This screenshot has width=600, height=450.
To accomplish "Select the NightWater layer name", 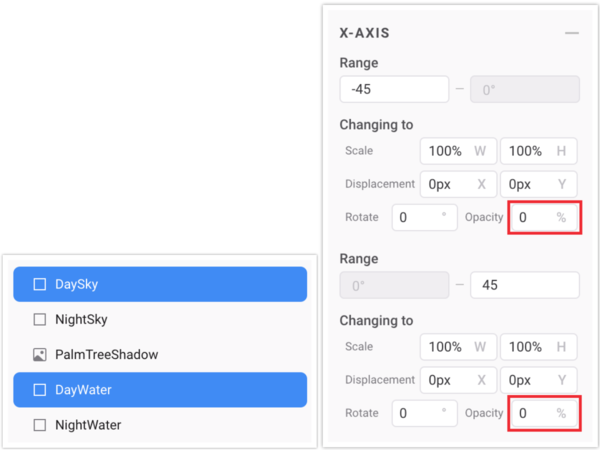I will tap(88, 425).
